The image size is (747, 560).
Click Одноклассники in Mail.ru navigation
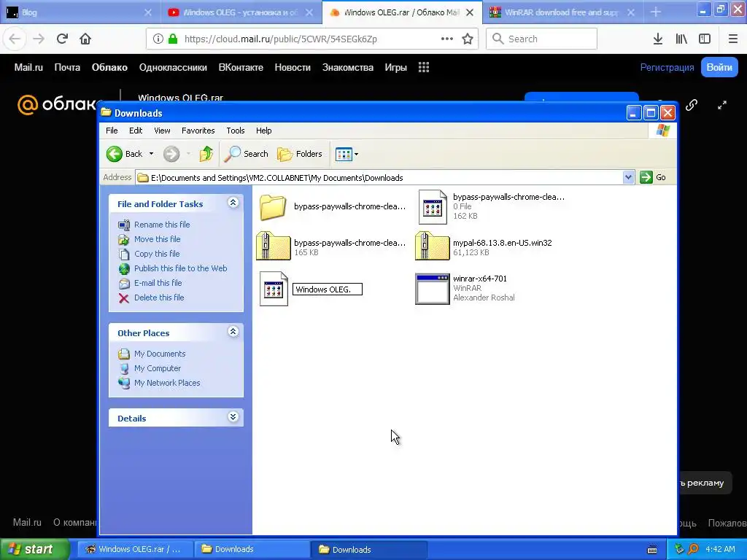[173, 67]
